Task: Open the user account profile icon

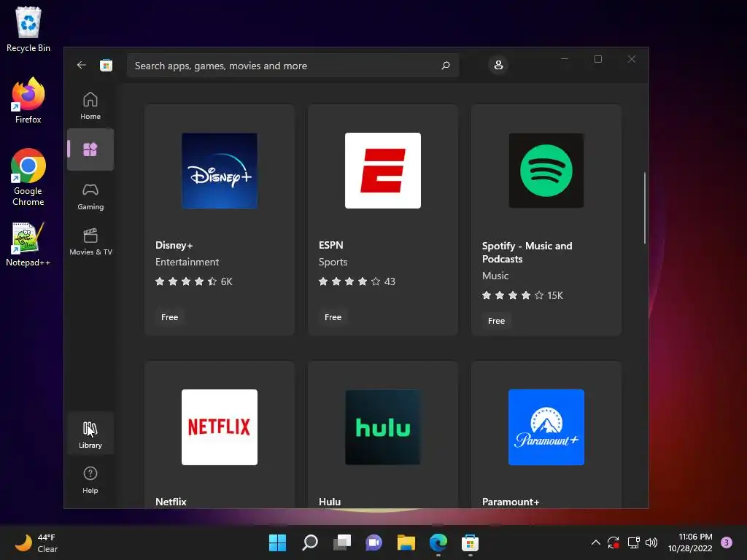Action: click(498, 65)
